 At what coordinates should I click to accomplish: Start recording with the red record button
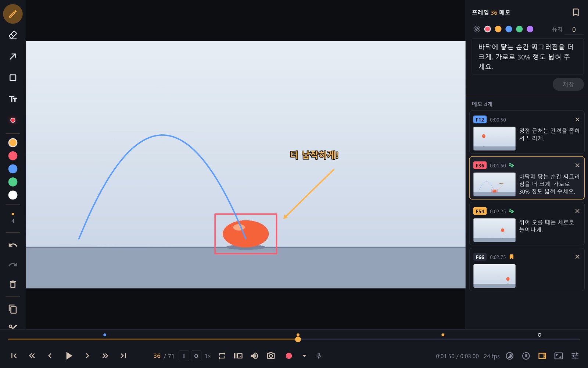[289, 356]
